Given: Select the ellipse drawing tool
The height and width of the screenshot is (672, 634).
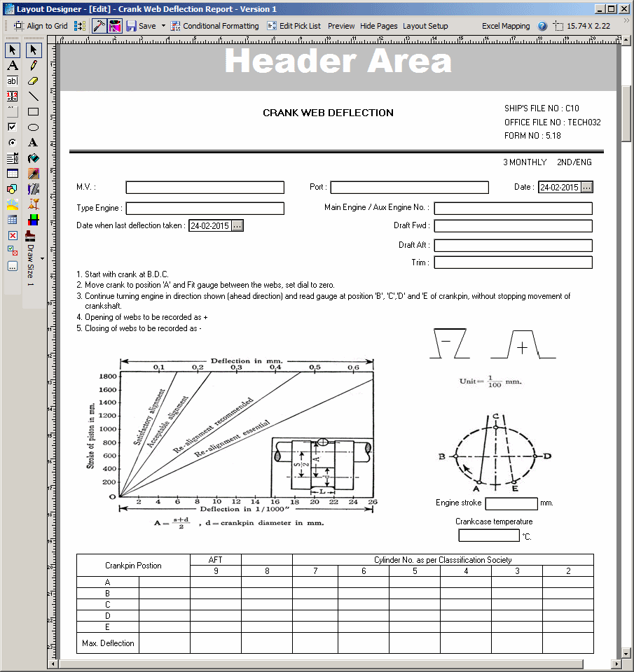Looking at the screenshot, I should point(33,127).
